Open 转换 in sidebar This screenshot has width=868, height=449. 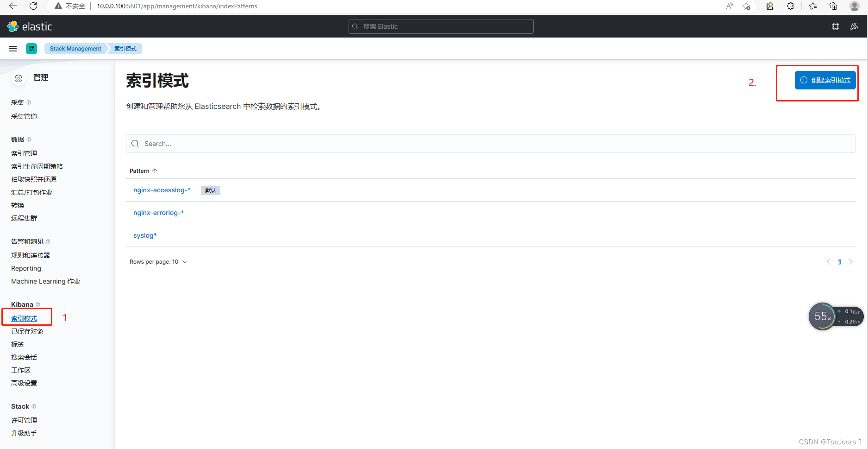pos(18,205)
